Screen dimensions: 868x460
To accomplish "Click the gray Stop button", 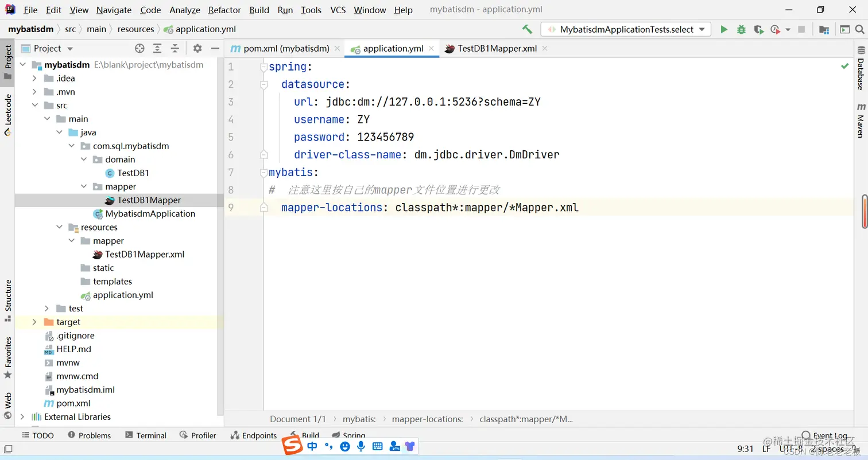I will pos(801,29).
